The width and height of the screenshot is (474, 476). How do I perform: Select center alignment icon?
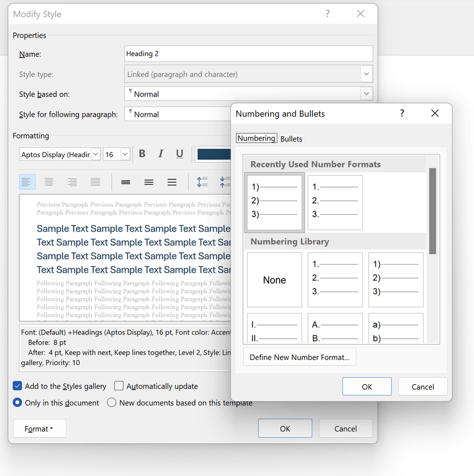49,182
